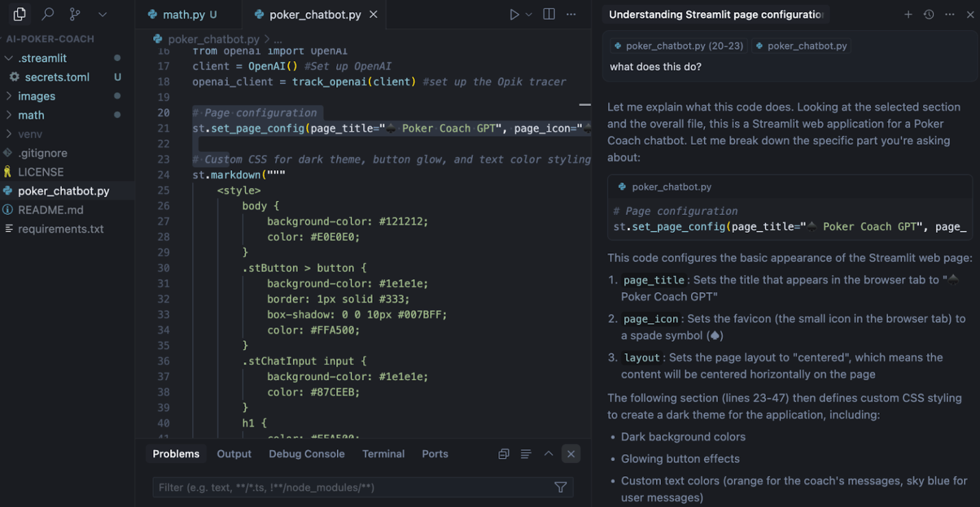The width and height of the screenshot is (980, 507).
Task: Collapse the .streamlit folder
Action: pyautogui.click(x=8, y=58)
